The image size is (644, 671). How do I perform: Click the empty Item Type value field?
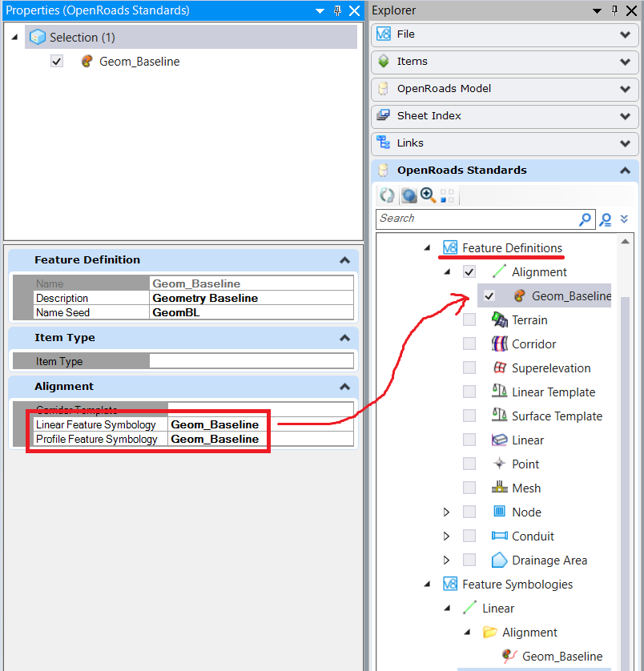tap(252, 361)
